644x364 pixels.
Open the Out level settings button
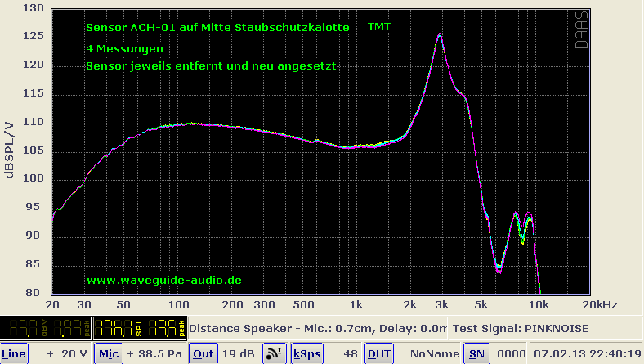click(x=203, y=353)
